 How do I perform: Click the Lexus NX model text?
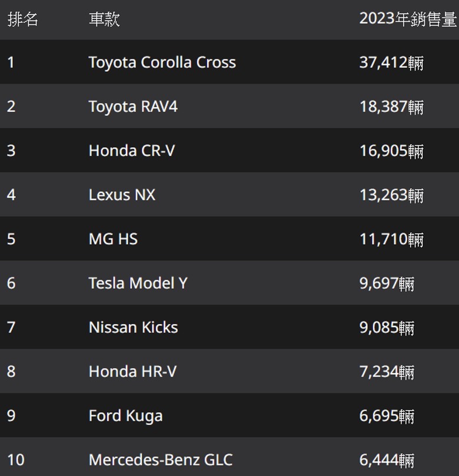click(122, 195)
